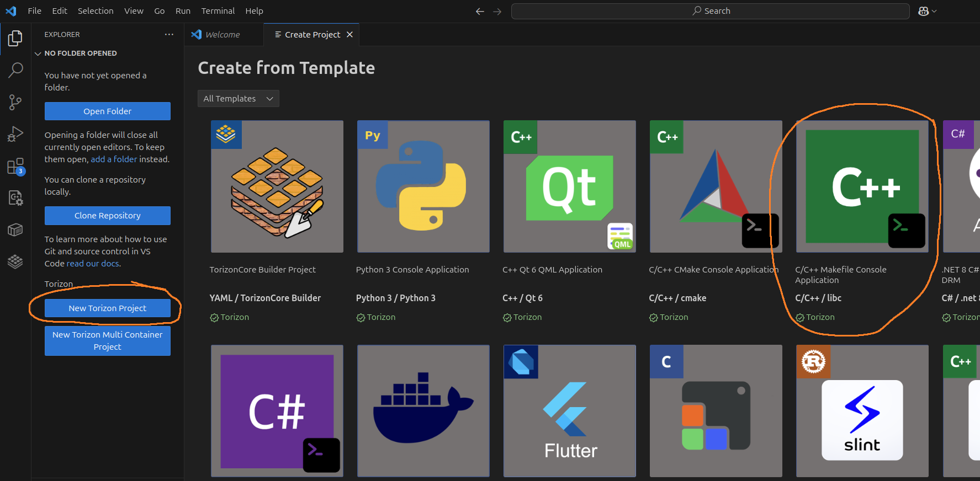Screen dimensions: 980x481
Task: Select the Python 3 Console Application template
Action: [423, 186]
